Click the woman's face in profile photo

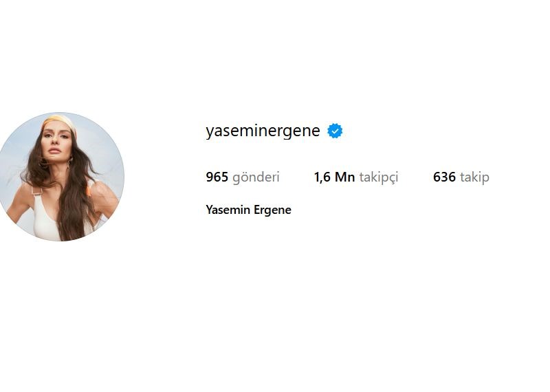point(56,140)
